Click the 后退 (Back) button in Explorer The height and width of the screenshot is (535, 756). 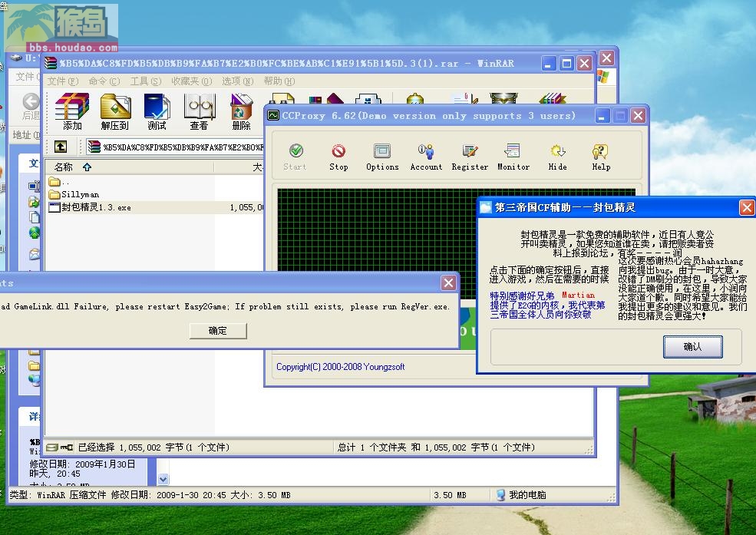click(31, 107)
